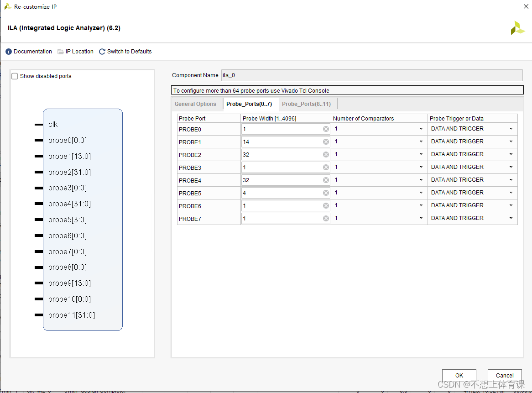Click the PROBE4 probe width input field
The height and width of the screenshot is (393, 532).
click(286, 180)
